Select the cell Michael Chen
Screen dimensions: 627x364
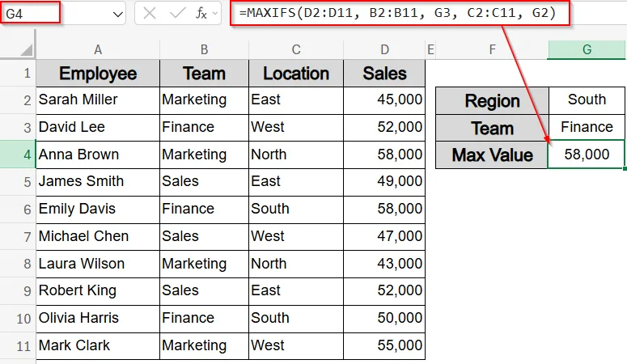98,236
